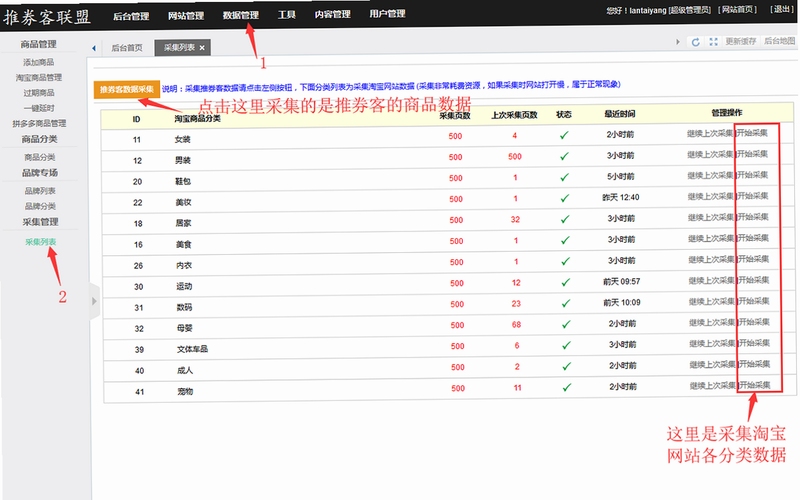Image resolution: width=800 pixels, height=500 pixels.
Task: Click the 品牌专场 sidebar section heading
Action: point(40,173)
